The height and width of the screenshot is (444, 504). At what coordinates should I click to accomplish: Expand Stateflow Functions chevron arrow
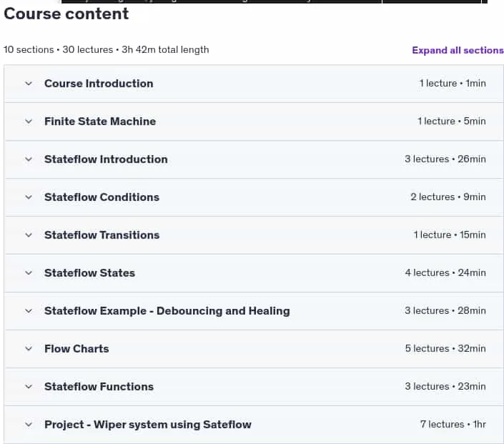click(x=29, y=387)
